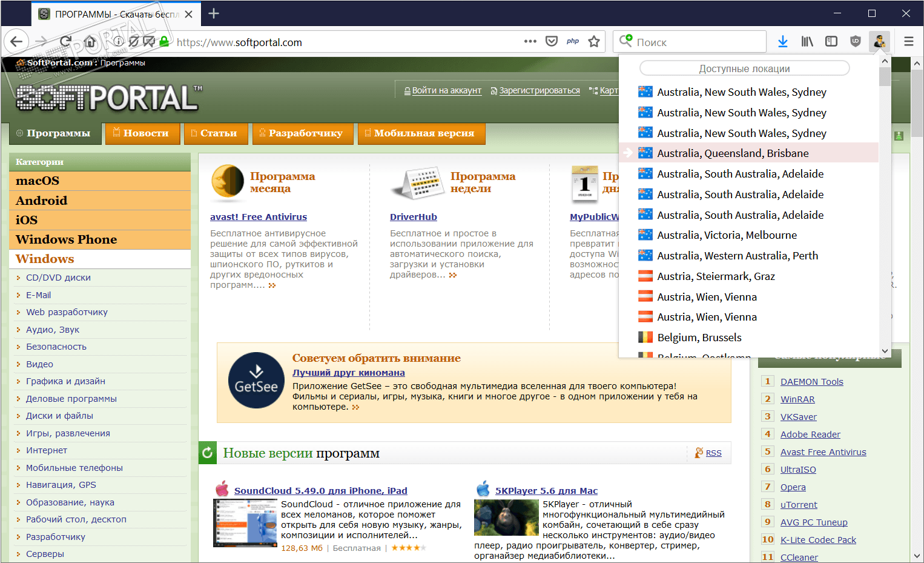
Task: Click the SoundCloud screenshot thumbnail
Action: (x=245, y=523)
